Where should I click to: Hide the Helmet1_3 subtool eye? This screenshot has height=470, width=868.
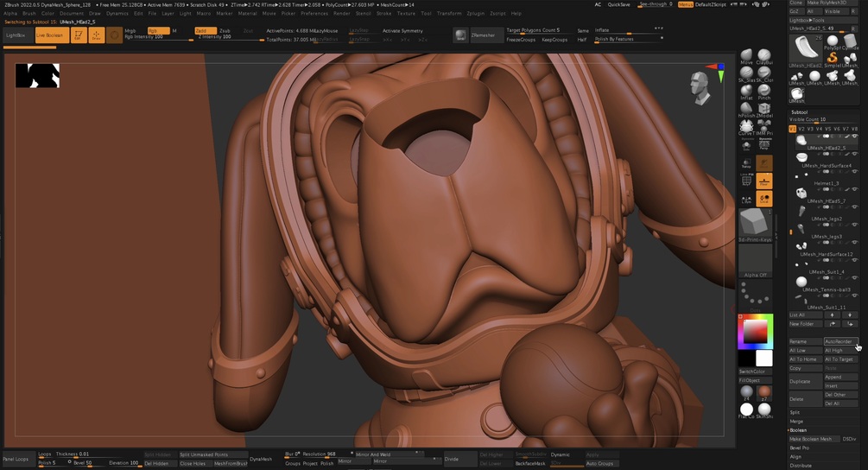point(854,172)
